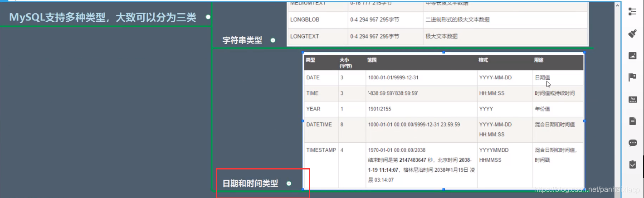Open the Theme font style panel
Image resolution: width=644 pixels, height=198 pixels.
633,99
